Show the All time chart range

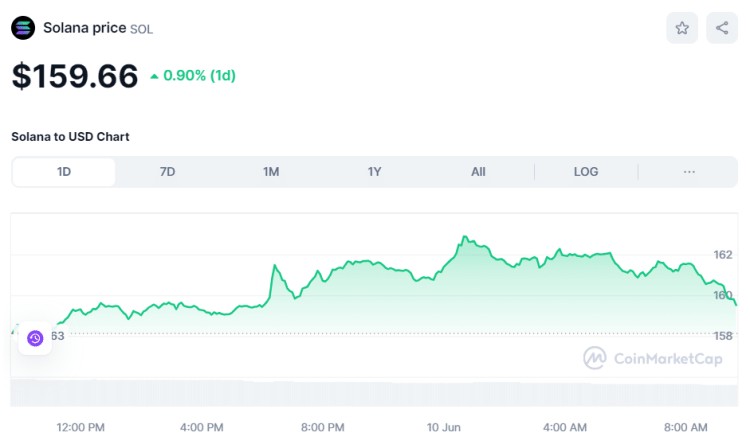click(478, 172)
